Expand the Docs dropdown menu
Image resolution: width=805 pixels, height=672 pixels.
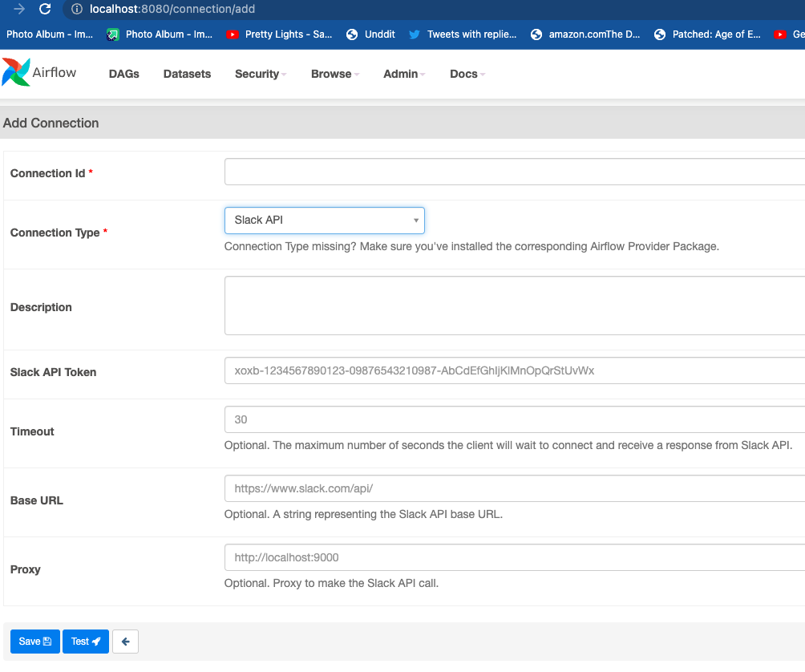[x=467, y=74]
